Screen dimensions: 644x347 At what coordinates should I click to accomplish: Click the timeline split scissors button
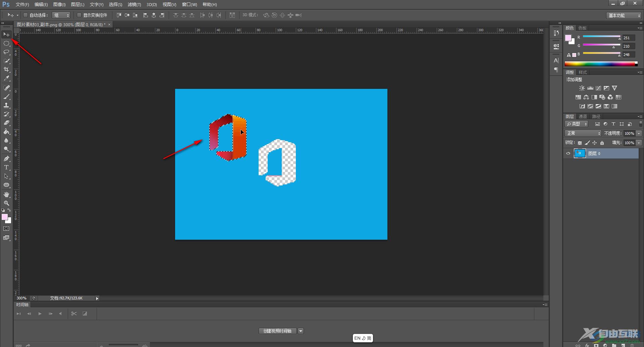point(74,314)
